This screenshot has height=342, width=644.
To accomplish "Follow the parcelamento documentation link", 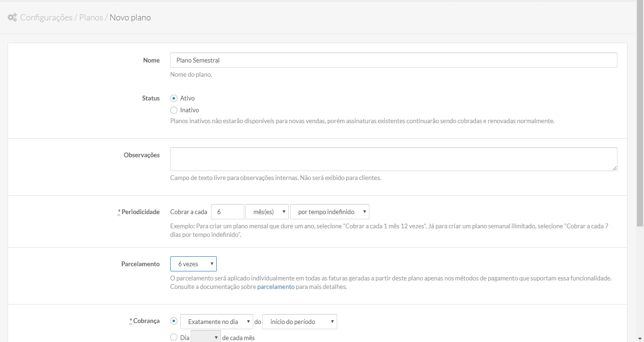I will (276, 287).
